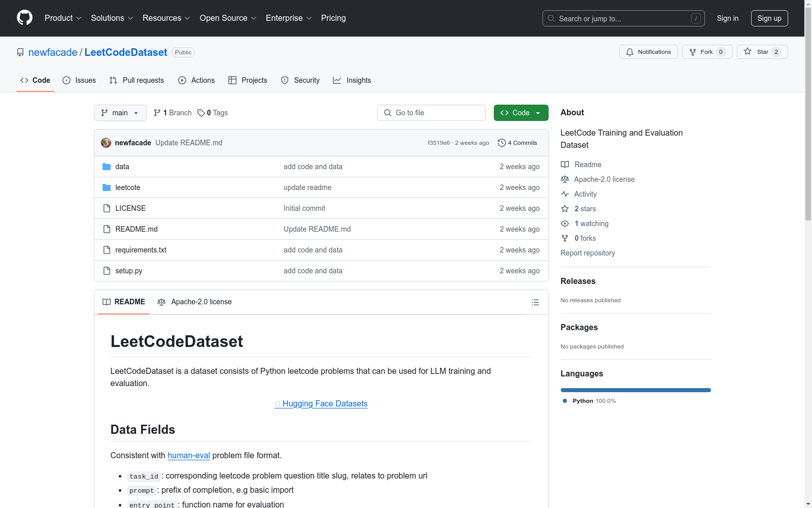The image size is (812, 508).
Task: Open the main branch selector dropdown
Action: click(120, 113)
